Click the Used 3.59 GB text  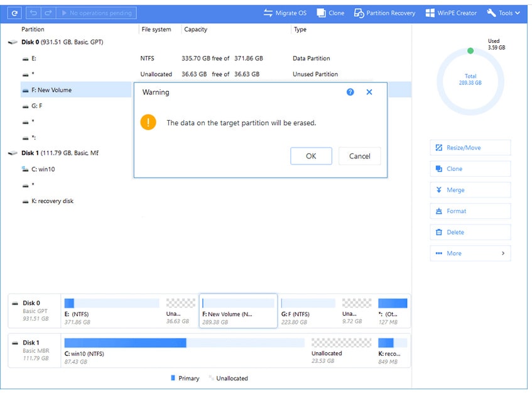[496, 44]
